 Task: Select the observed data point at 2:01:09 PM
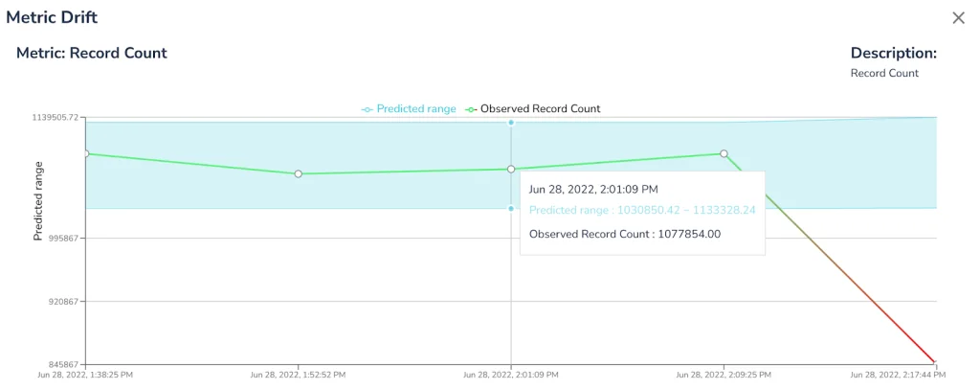click(511, 170)
